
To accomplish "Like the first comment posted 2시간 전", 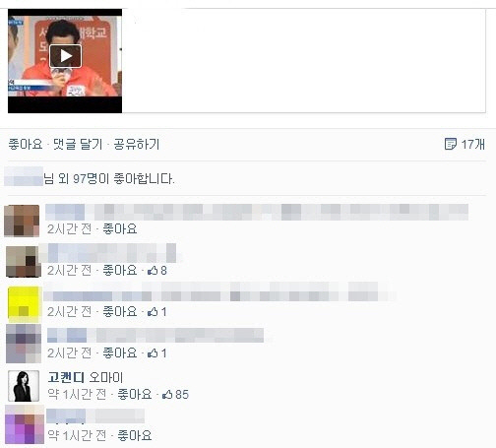I will (120, 228).
